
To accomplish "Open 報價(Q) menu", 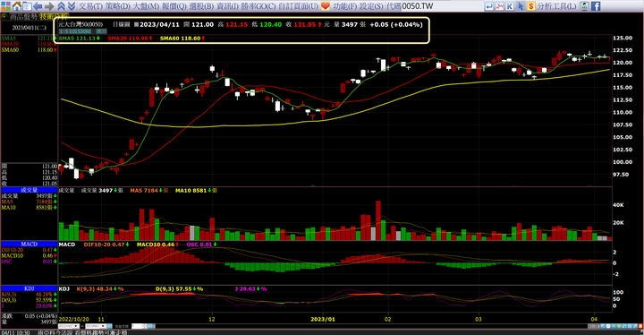I will 174,6.
